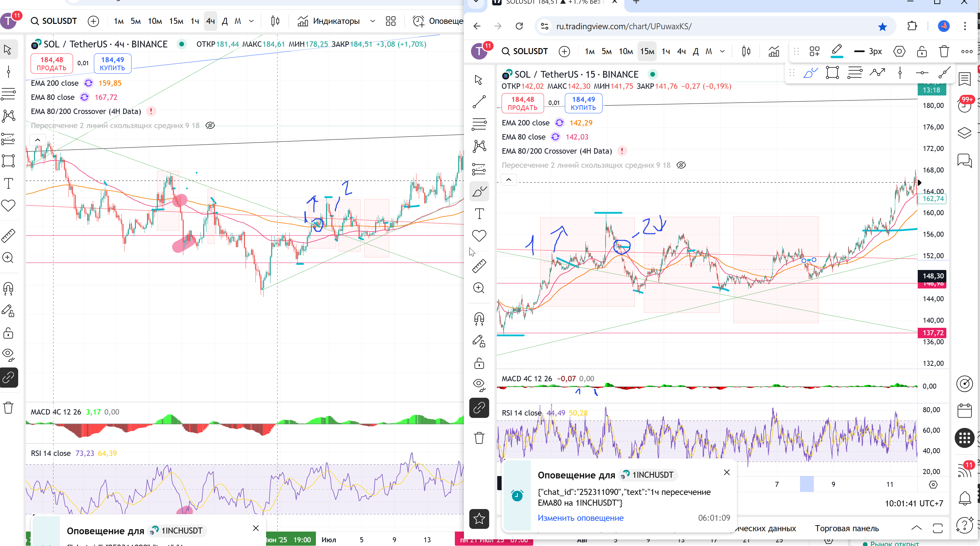Switch the right chart to the 1ч timeframe
The image size is (980, 546).
(x=665, y=51)
